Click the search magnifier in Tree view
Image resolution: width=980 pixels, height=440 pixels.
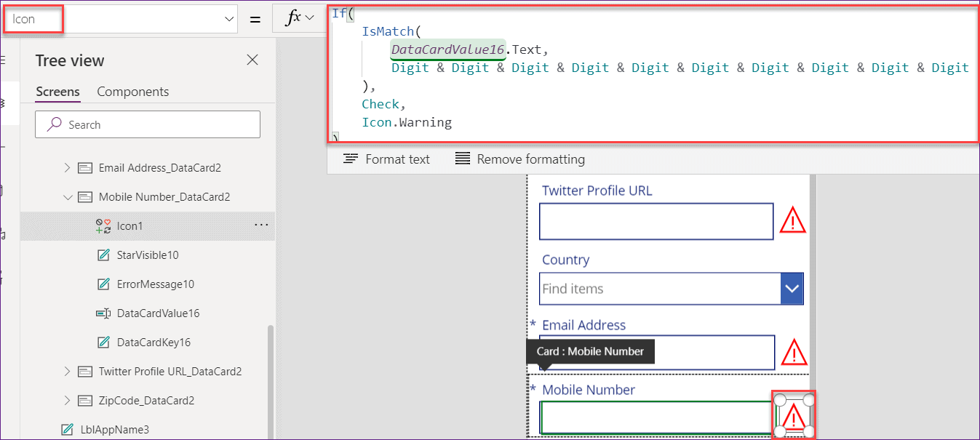[x=54, y=124]
